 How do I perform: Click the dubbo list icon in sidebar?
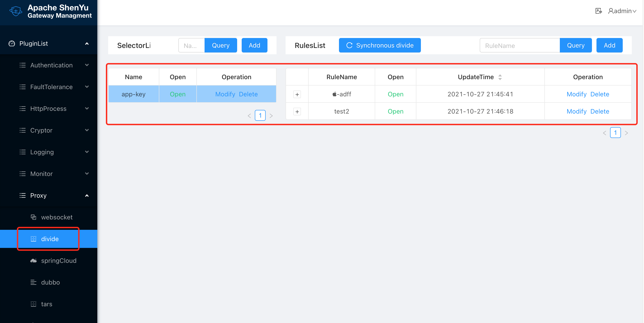point(33,282)
